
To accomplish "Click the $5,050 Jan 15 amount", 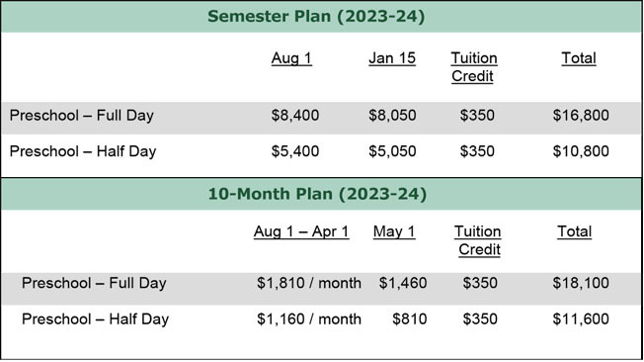I will 392,151.
